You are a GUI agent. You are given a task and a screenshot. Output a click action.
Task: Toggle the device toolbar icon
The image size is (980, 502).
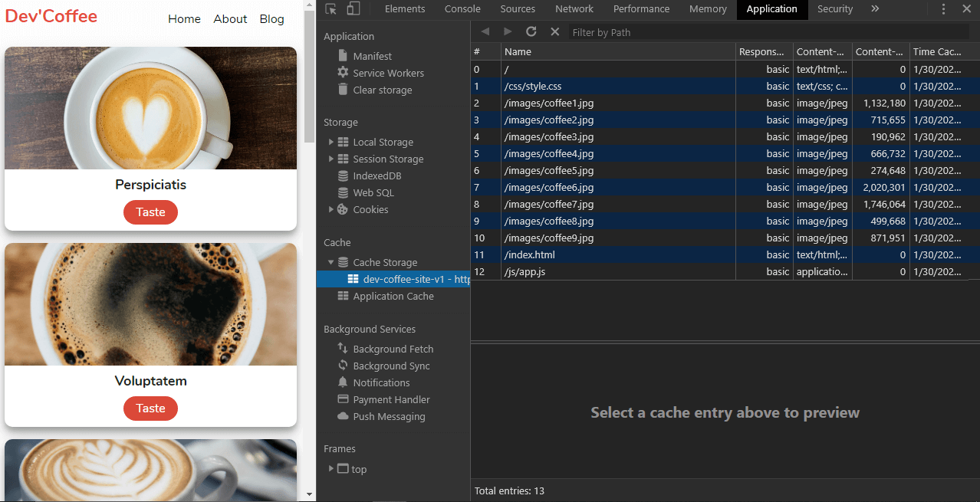[x=354, y=8]
